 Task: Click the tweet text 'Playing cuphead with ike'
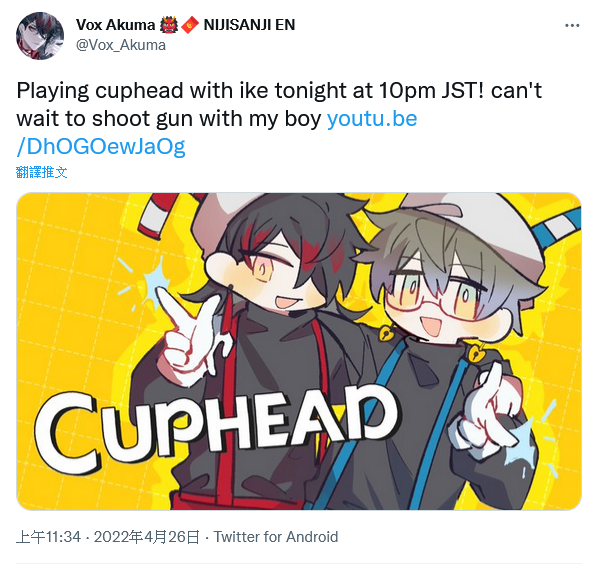(x=144, y=91)
